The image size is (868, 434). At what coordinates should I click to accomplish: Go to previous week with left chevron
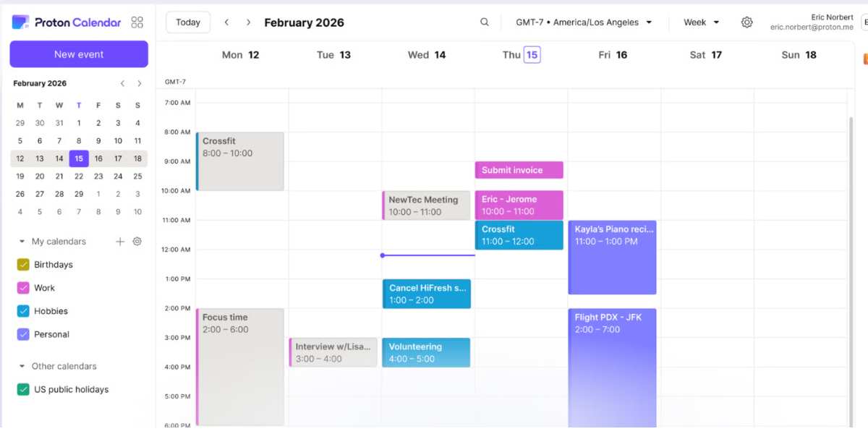pyautogui.click(x=226, y=22)
